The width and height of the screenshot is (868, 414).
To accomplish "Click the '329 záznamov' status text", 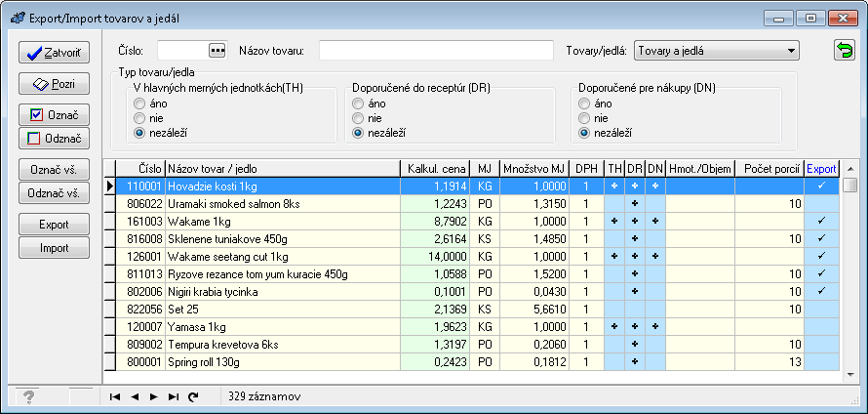I will point(264,396).
